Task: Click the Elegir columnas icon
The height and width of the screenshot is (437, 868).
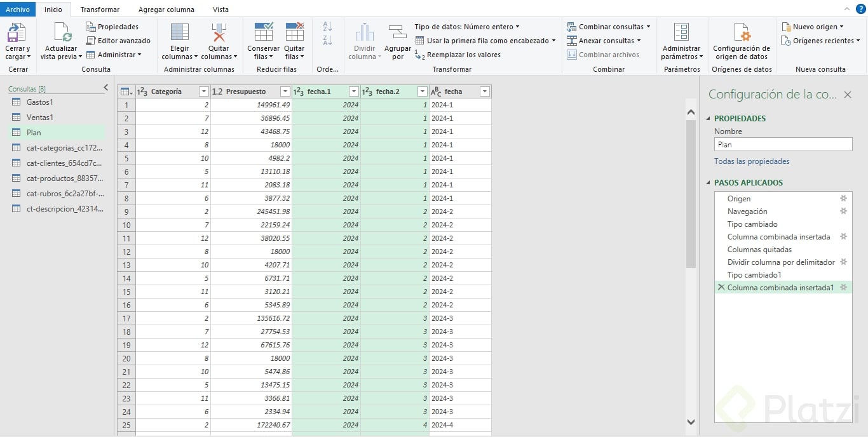Action: point(180,32)
